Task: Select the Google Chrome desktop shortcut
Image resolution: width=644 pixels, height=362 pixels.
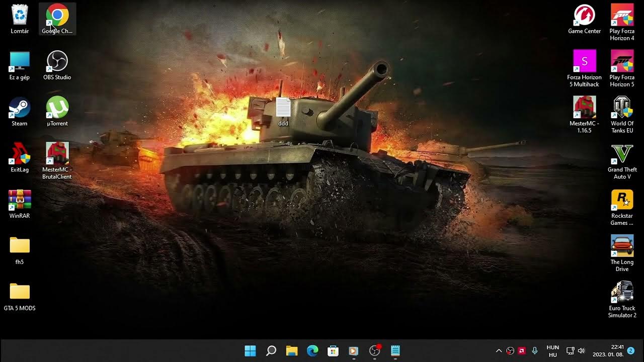Action: point(57,19)
